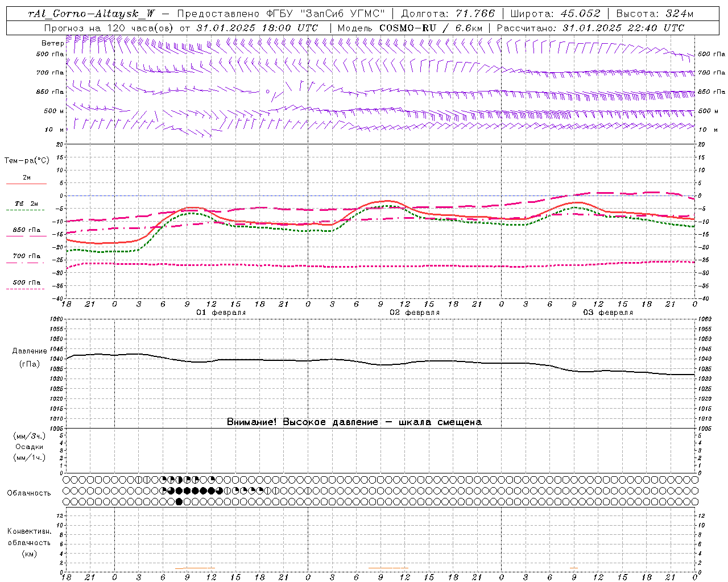The image size is (728, 582).
Task: Click the Конвективн. облачность label
Action: (x=29, y=537)
